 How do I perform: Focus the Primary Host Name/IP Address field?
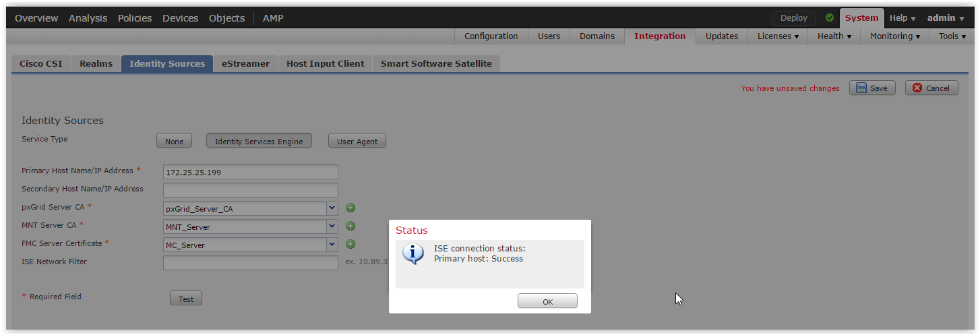coord(250,172)
